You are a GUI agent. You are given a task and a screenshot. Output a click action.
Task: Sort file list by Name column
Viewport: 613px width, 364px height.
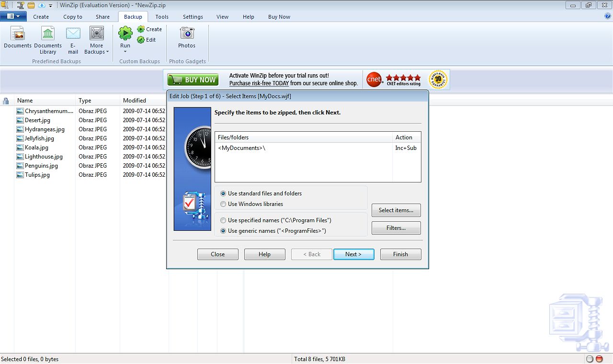click(x=45, y=101)
